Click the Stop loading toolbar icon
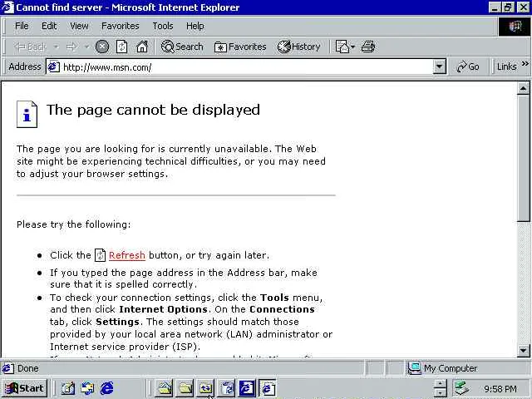 pyautogui.click(x=101, y=47)
